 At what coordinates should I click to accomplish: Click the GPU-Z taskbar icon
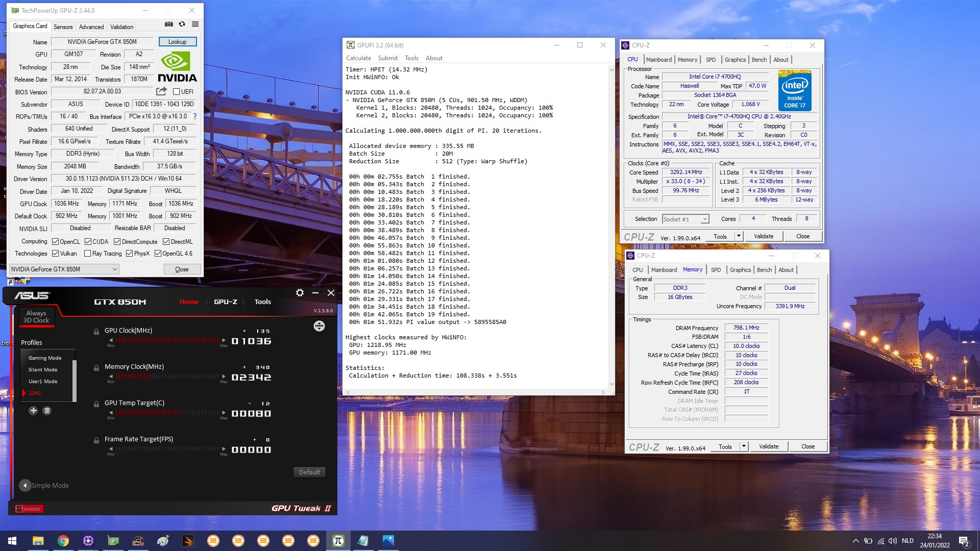[x=113, y=541]
